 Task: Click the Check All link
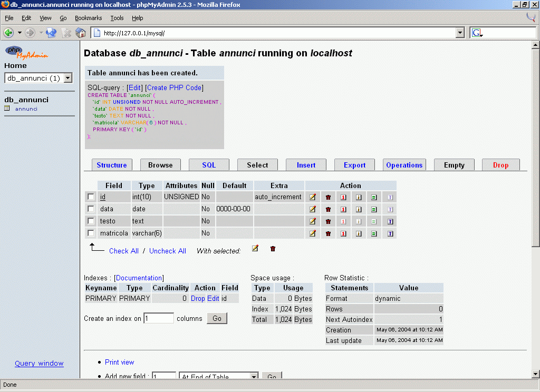(123, 251)
